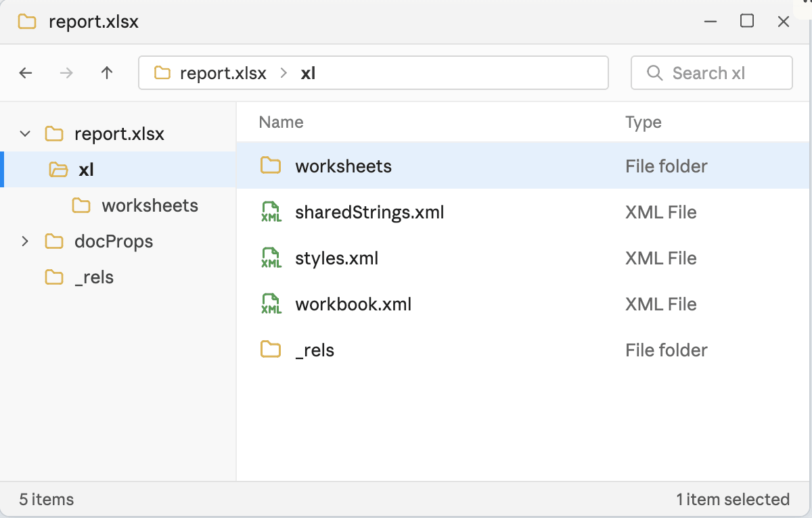Select workbook.xml file name
This screenshot has width=812, height=518.
click(x=353, y=304)
